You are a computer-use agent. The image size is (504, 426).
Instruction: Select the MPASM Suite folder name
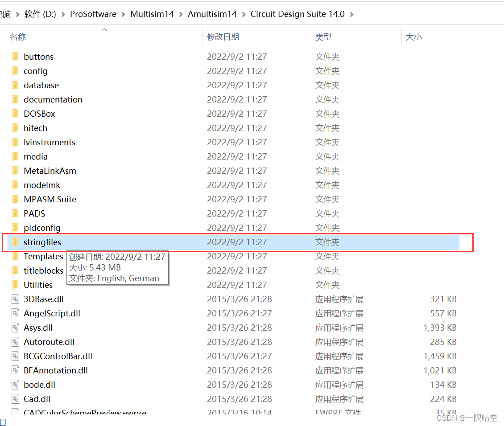(x=50, y=199)
